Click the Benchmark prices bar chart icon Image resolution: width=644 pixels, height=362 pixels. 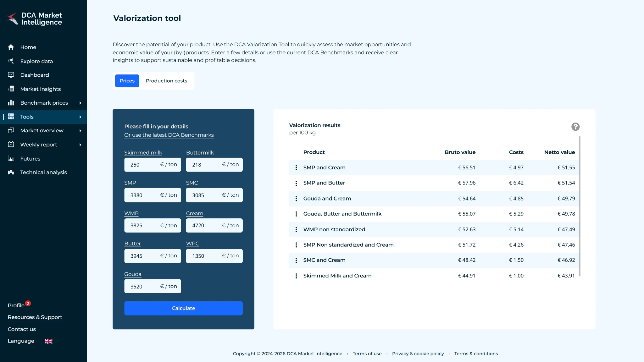(11, 103)
